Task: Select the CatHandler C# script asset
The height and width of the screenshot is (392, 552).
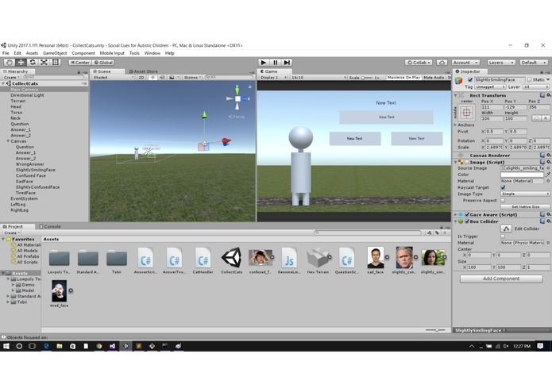Action: pyautogui.click(x=203, y=260)
